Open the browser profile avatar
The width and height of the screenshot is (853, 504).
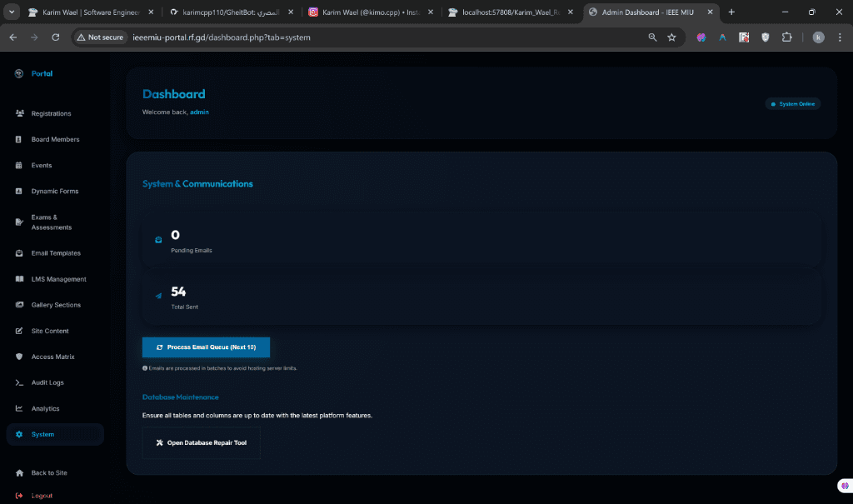point(818,37)
